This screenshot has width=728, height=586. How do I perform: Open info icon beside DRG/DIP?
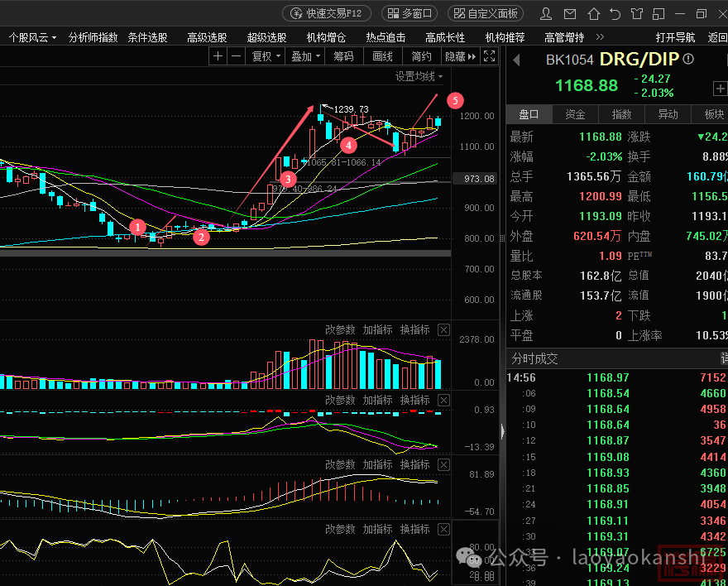click(x=688, y=59)
